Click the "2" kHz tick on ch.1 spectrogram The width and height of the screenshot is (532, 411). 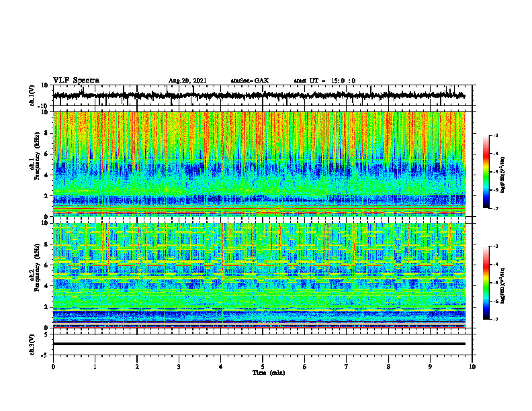click(47, 196)
